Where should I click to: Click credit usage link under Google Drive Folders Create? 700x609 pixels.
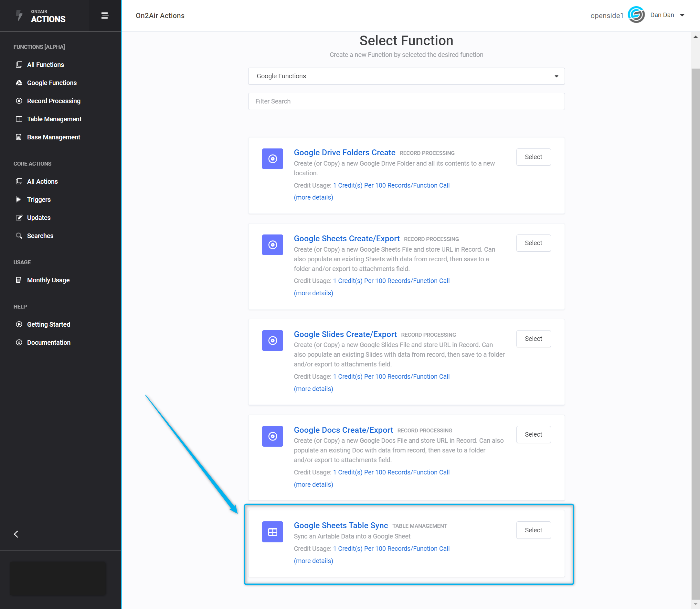(391, 185)
